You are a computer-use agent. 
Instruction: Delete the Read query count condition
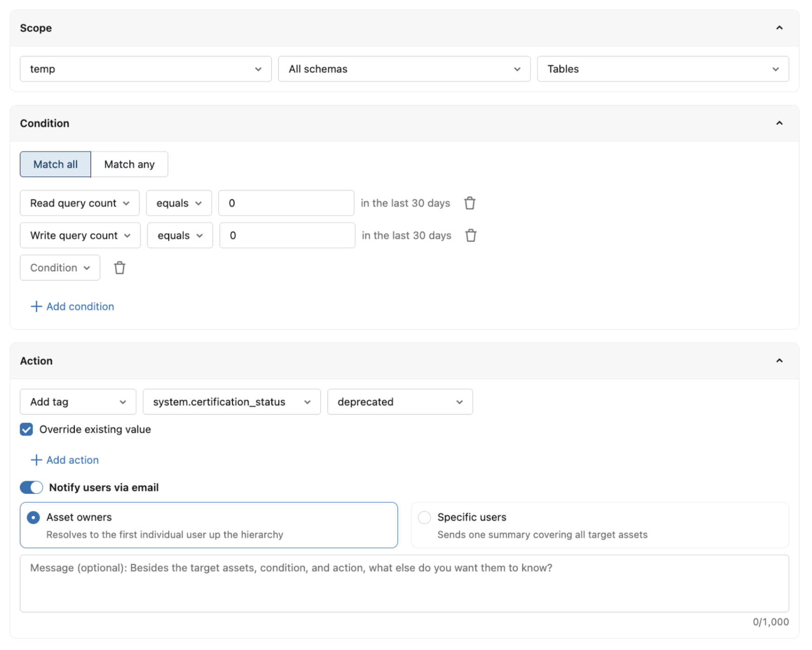[x=470, y=203]
